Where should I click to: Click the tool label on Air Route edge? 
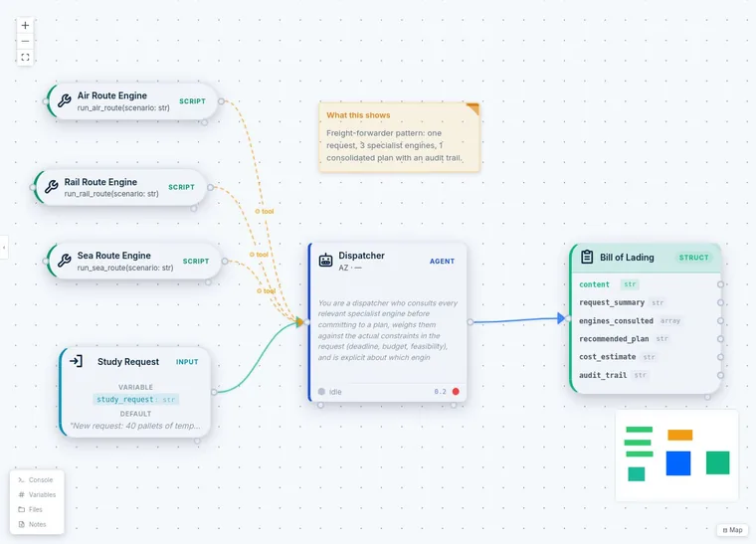265,212
